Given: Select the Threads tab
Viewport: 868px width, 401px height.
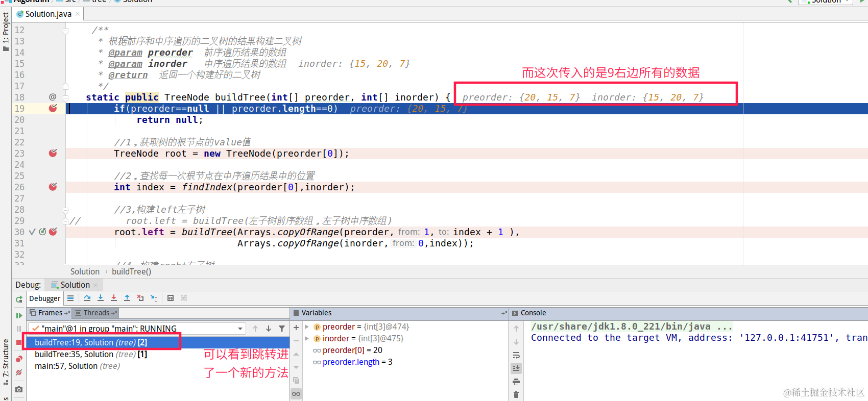Looking at the screenshot, I should click(x=96, y=313).
